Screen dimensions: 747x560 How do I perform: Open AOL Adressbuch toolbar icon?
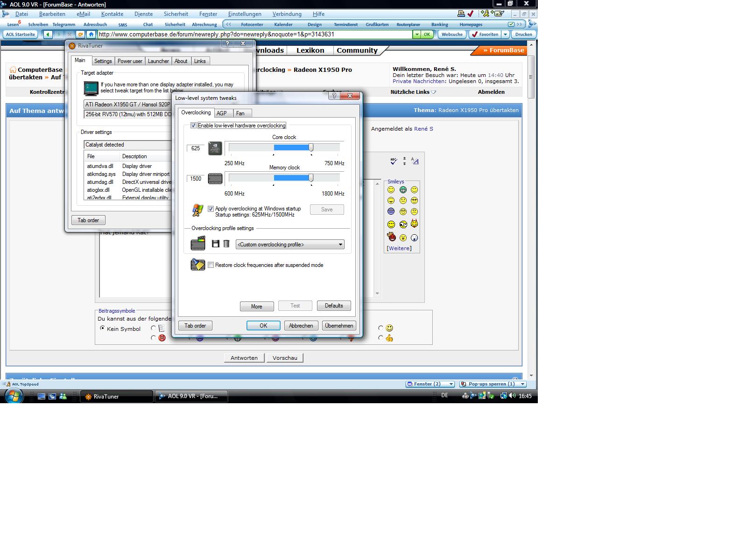click(95, 24)
